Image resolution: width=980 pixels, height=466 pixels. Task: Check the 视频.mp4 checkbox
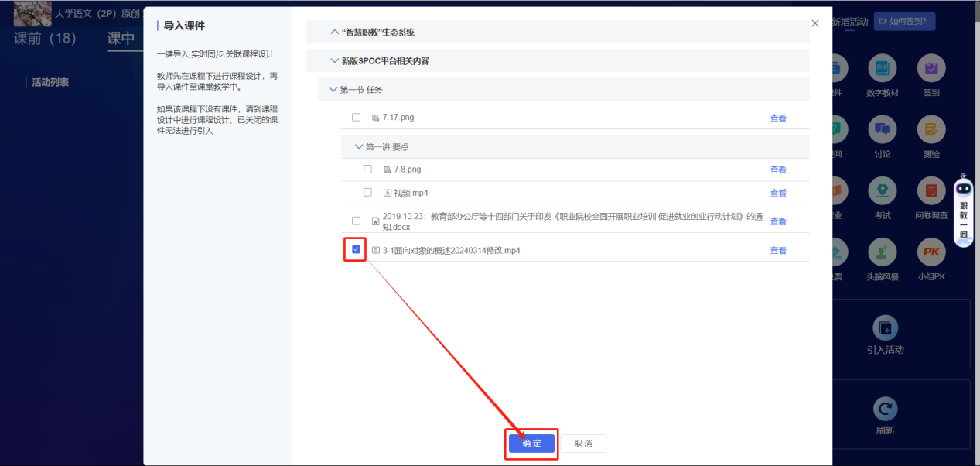tap(367, 192)
